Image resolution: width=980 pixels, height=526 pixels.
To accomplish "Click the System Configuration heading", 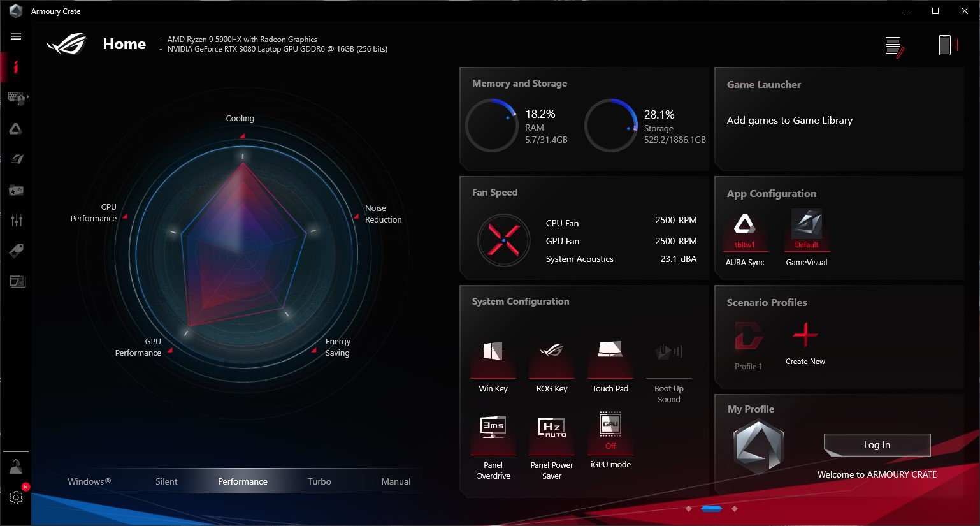I will tap(521, 302).
